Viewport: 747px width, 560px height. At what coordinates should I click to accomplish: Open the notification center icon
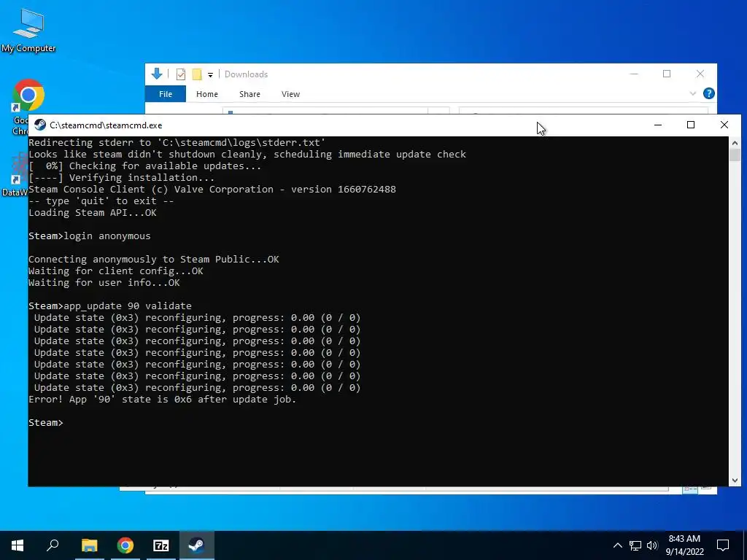(x=723, y=545)
